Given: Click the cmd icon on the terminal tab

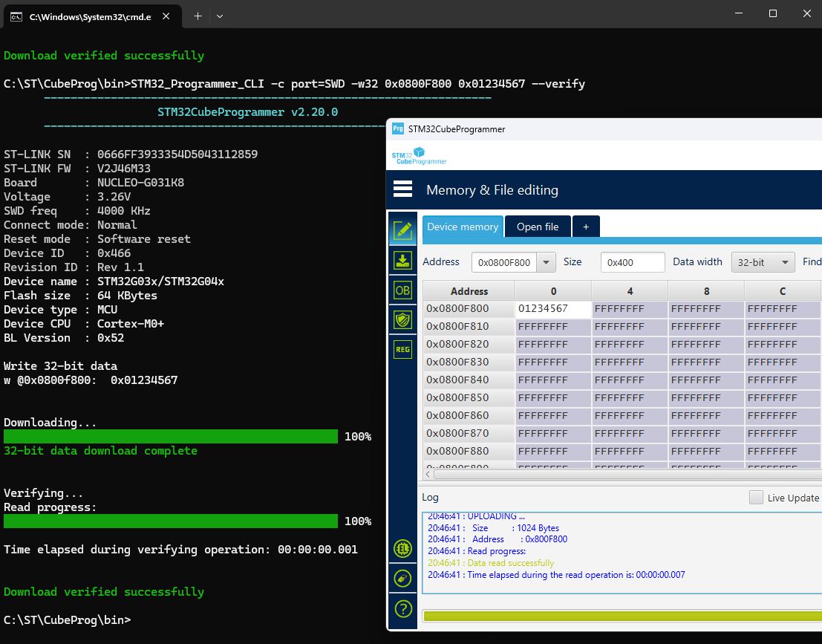Looking at the screenshot, I should pyautogui.click(x=16, y=17).
